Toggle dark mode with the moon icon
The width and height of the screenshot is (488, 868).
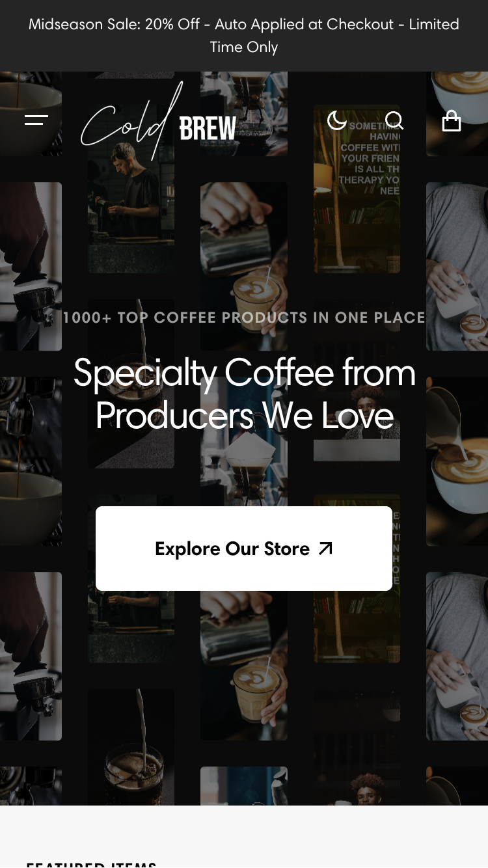coord(336,120)
